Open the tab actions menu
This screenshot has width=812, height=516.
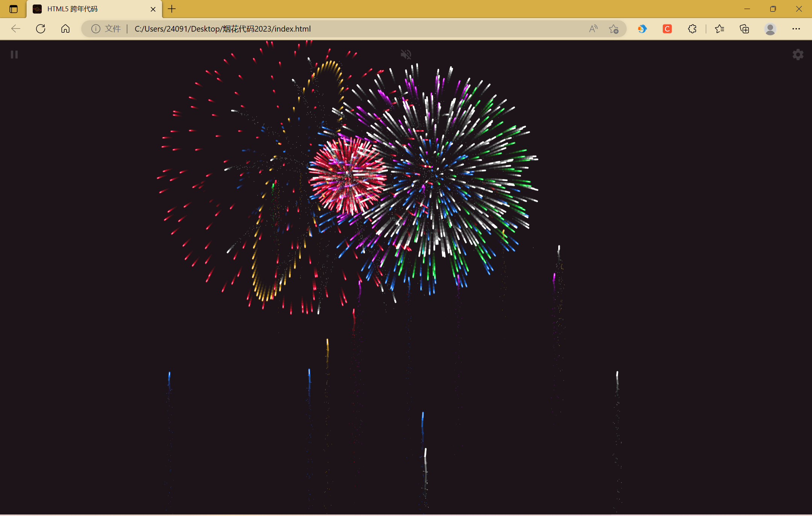pos(14,9)
